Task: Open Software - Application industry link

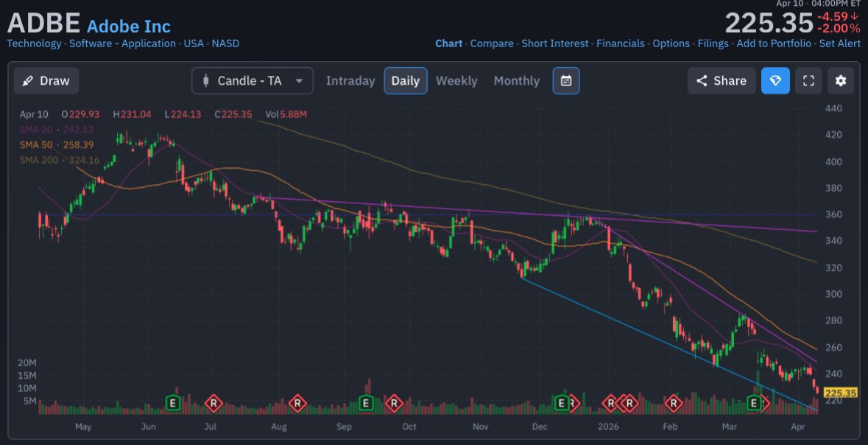Action: tap(122, 43)
